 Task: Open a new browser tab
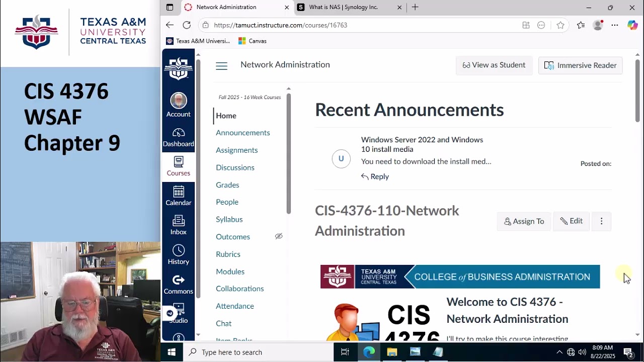[x=415, y=7]
